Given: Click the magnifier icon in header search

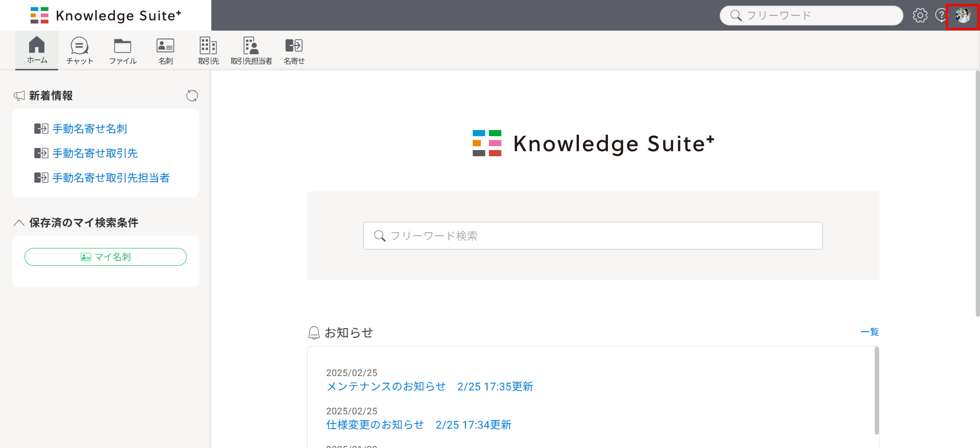Looking at the screenshot, I should 736,15.
